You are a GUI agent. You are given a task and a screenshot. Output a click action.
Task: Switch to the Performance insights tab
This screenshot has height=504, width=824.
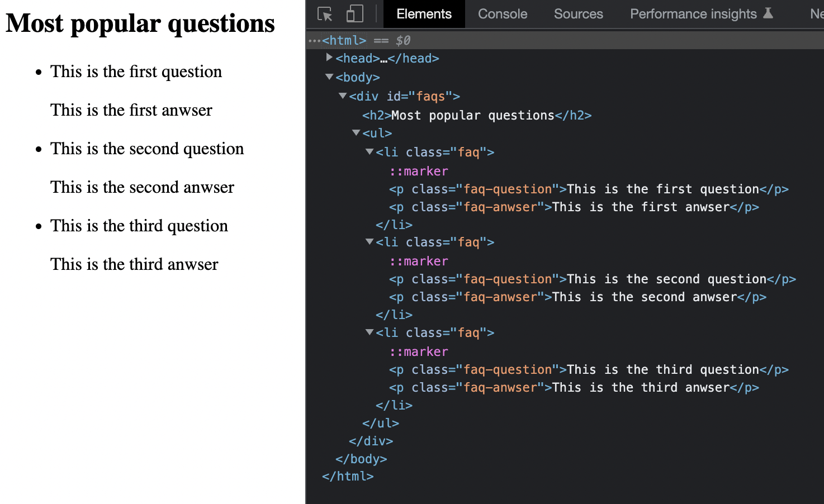pyautogui.click(x=693, y=14)
